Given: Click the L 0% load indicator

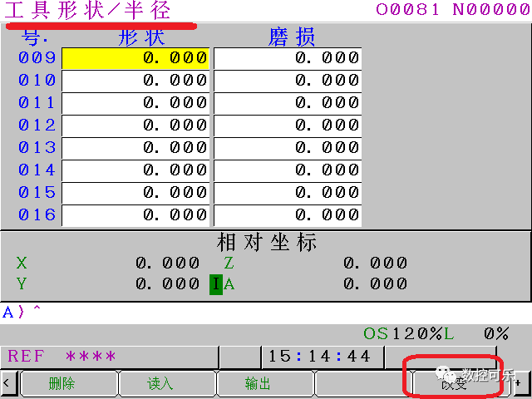Looking at the screenshot, I should (476, 334).
